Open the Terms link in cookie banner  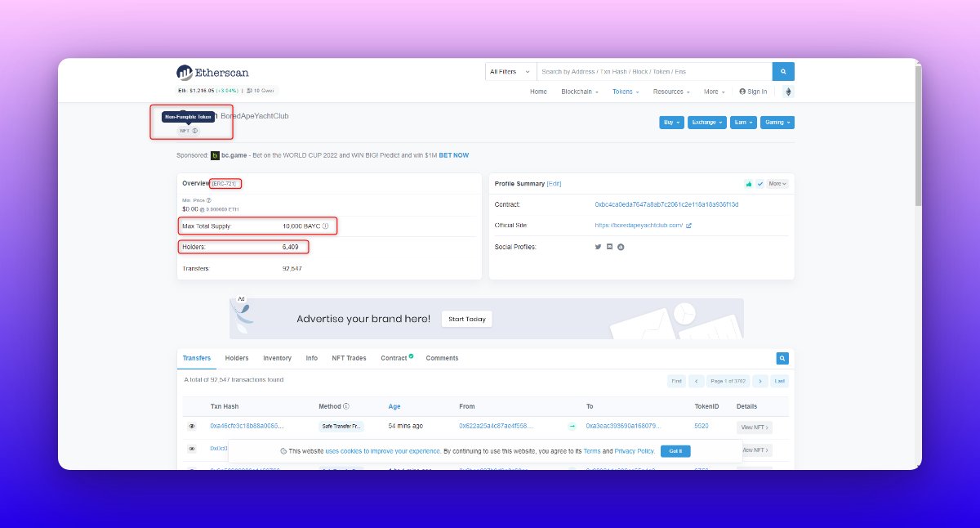pos(592,451)
